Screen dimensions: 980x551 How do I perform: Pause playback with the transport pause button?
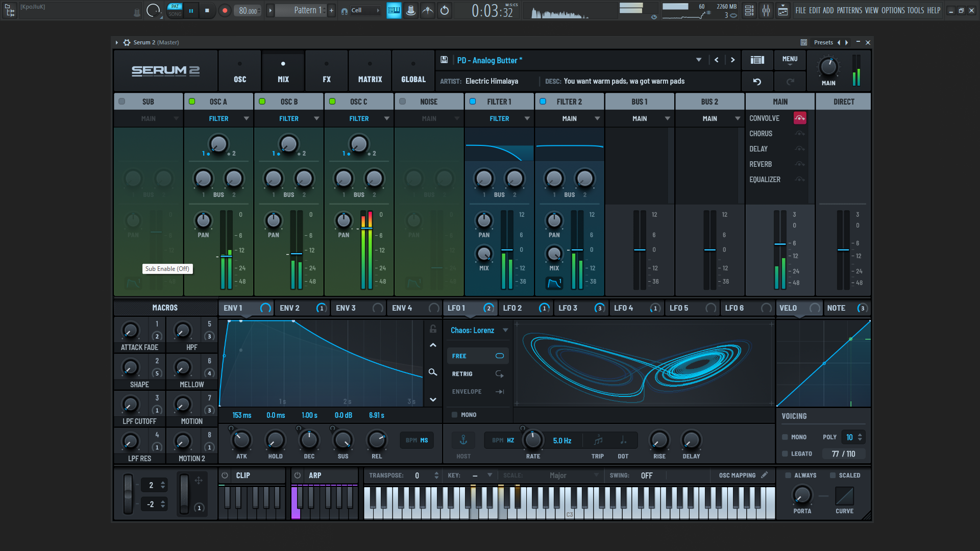191,10
